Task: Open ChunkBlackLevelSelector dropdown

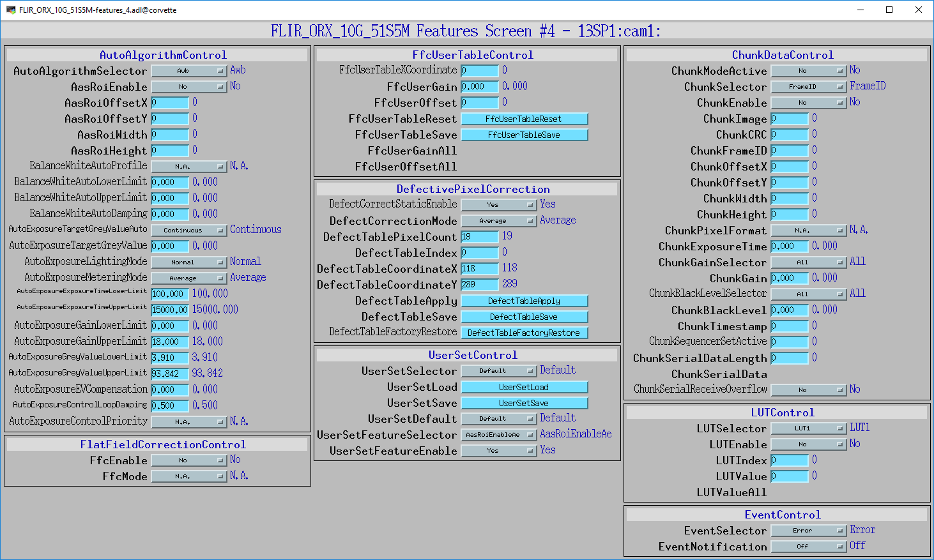Action: click(x=809, y=294)
